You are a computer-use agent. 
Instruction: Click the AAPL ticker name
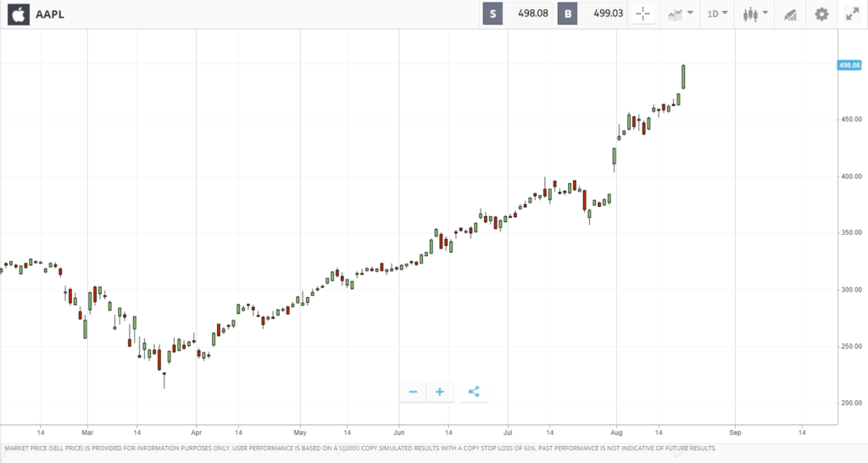[x=50, y=14]
